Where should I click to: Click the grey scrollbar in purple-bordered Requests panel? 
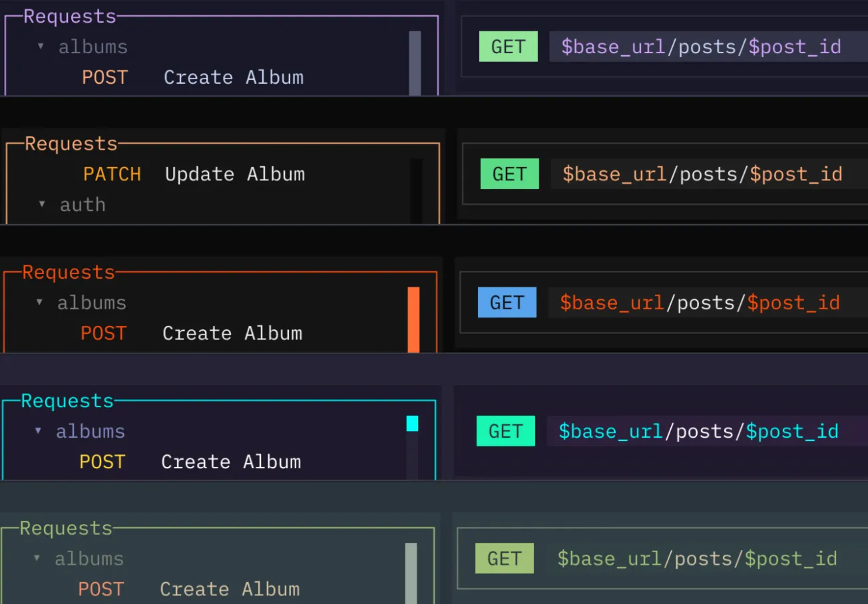point(415,63)
